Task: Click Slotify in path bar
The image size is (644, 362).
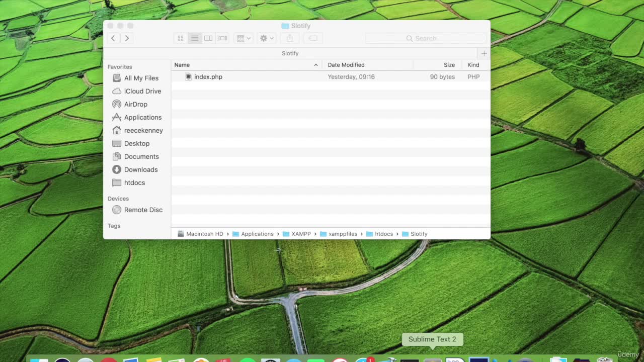Action: [x=415, y=234]
